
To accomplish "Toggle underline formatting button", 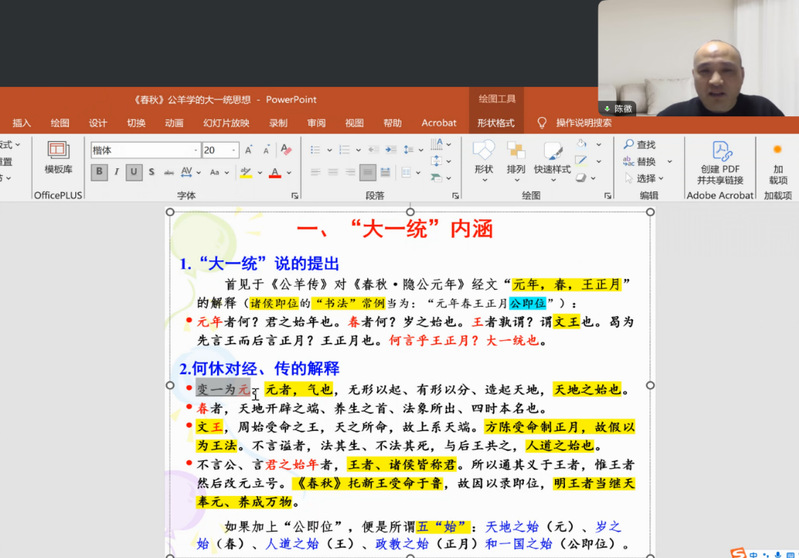I will (x=134, y=172).
